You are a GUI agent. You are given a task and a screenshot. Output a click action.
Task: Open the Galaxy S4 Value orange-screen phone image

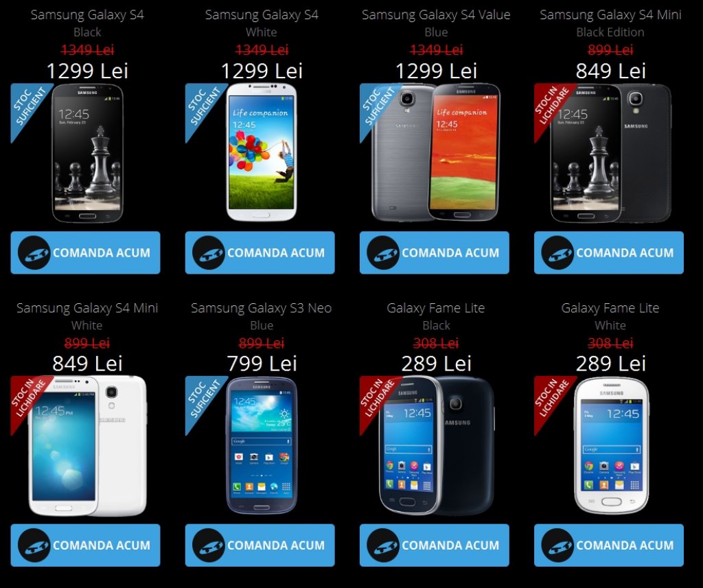pos(436,152)
